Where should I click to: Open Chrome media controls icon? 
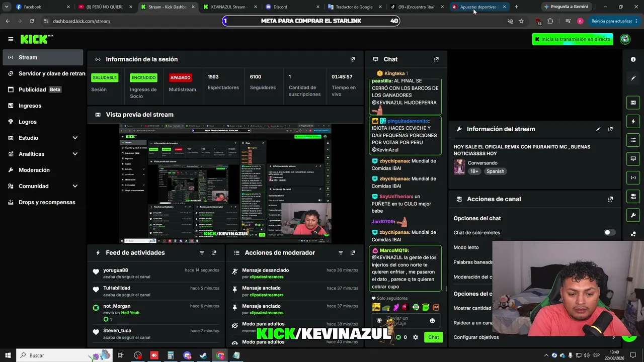coord(568,21)
